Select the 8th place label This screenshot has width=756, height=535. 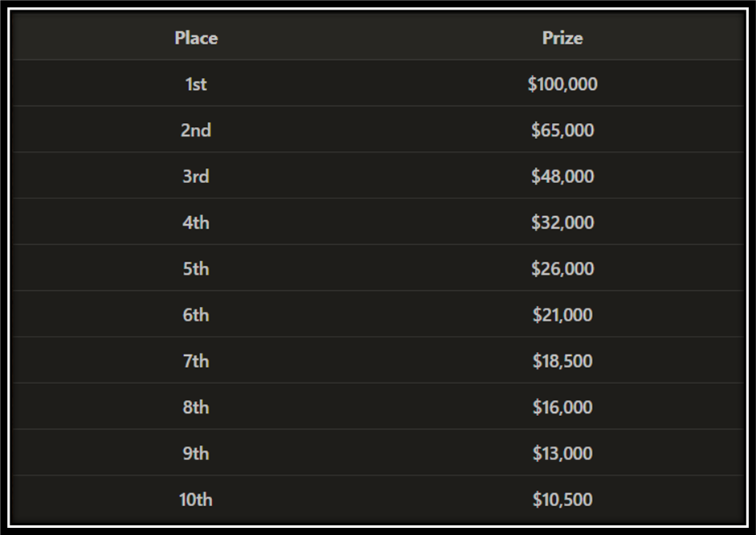(196, 408)
